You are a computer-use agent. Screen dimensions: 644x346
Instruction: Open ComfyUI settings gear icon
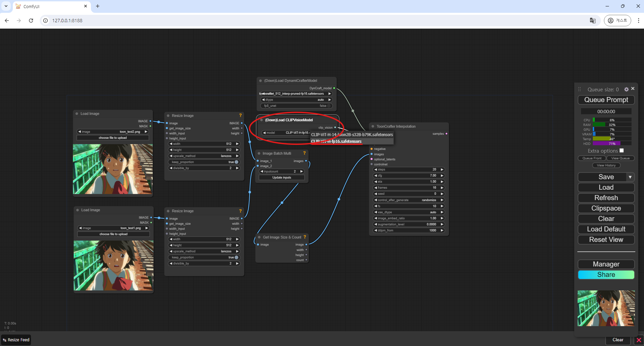(626, 89)
